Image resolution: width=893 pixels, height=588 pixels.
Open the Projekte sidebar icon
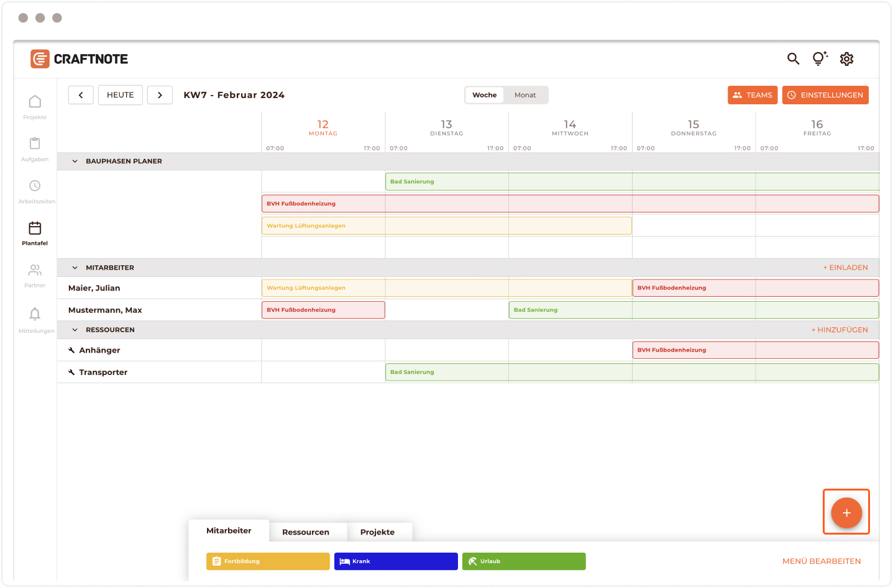click(35, 102)
